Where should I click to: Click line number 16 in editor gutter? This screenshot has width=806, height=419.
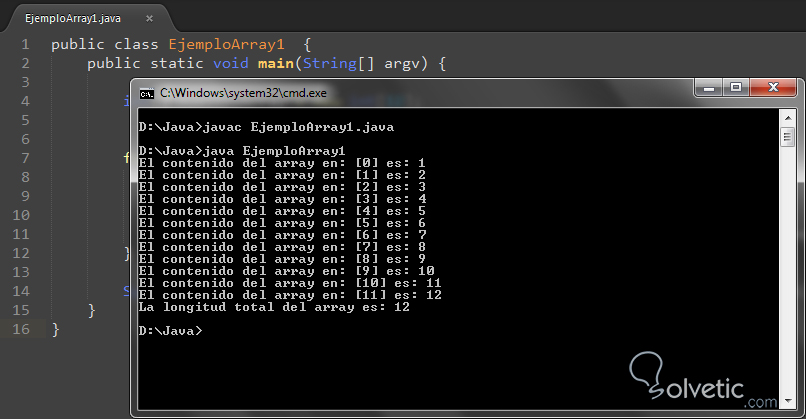click(x=21, y=330)
